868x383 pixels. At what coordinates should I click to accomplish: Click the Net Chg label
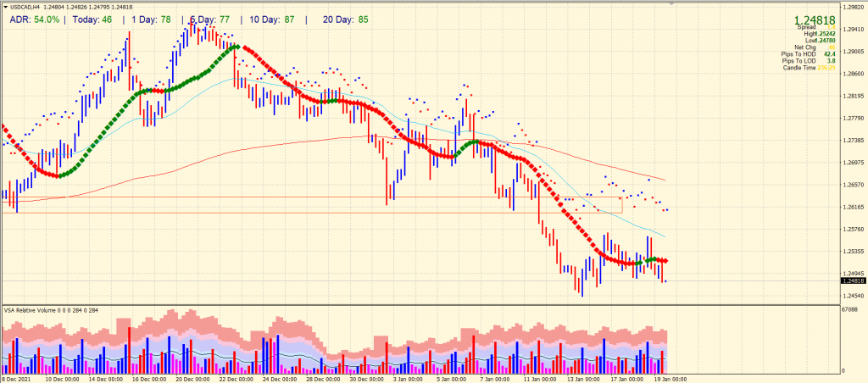[x=805, y=47]
